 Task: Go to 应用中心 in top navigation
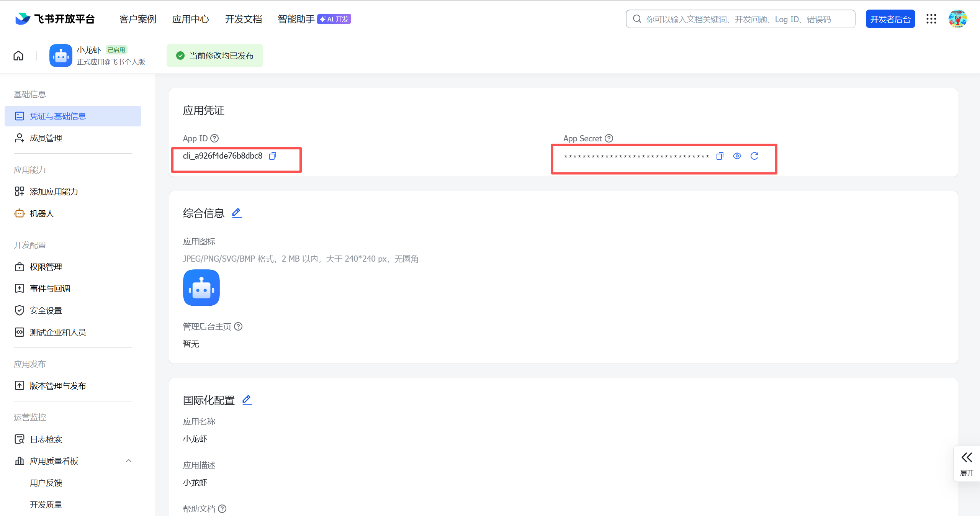point(190,19)
